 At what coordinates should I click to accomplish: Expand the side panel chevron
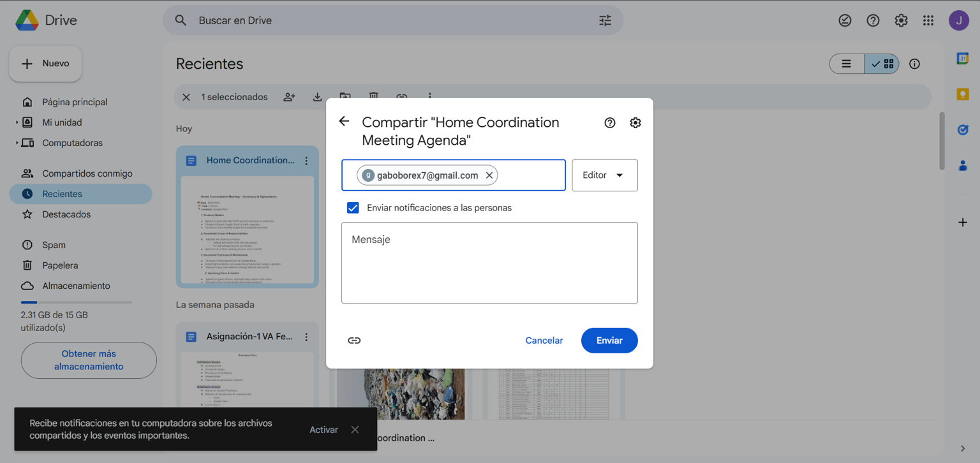coord(963,448)
